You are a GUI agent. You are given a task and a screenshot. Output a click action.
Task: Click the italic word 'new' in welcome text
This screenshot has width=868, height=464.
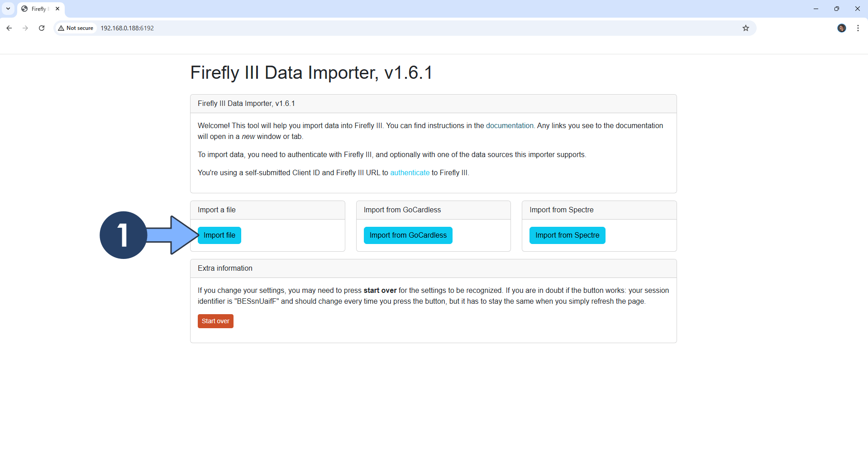click(x=248, y=137)
